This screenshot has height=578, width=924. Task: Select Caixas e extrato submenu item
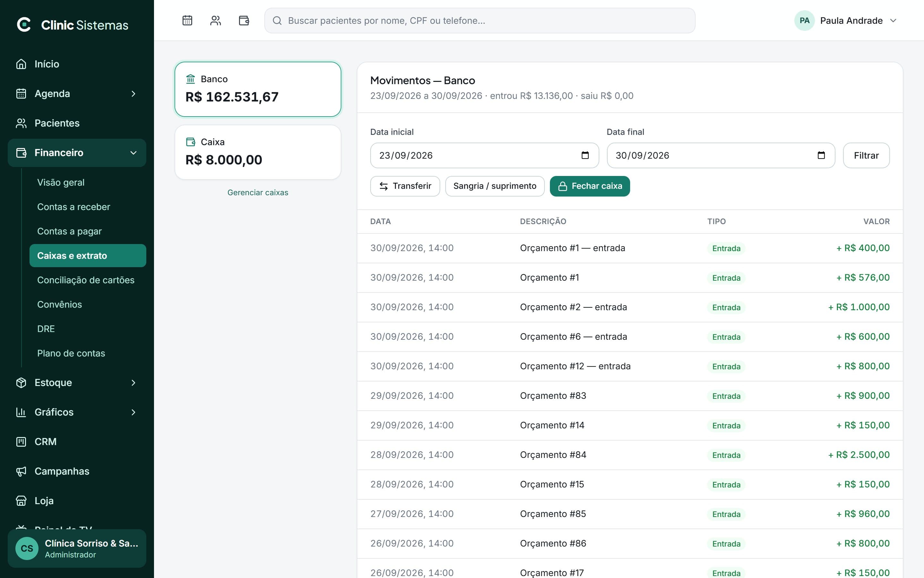[x=88, y=256]
